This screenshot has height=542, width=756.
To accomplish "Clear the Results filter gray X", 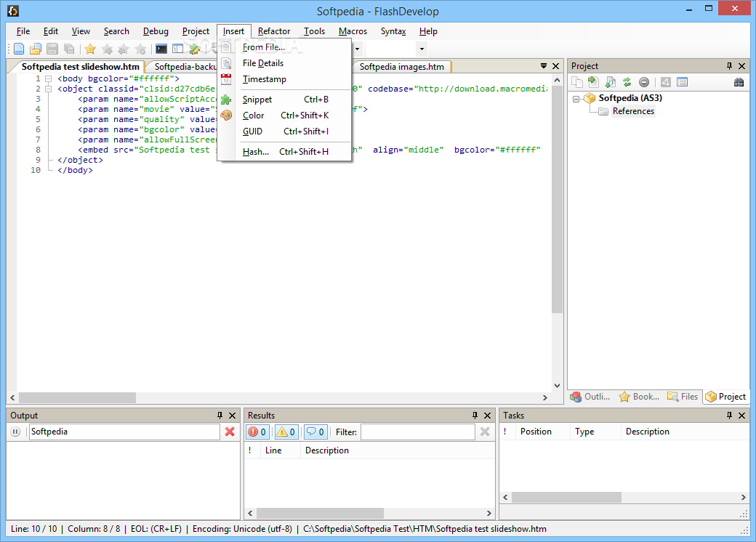I will point(485,432).
